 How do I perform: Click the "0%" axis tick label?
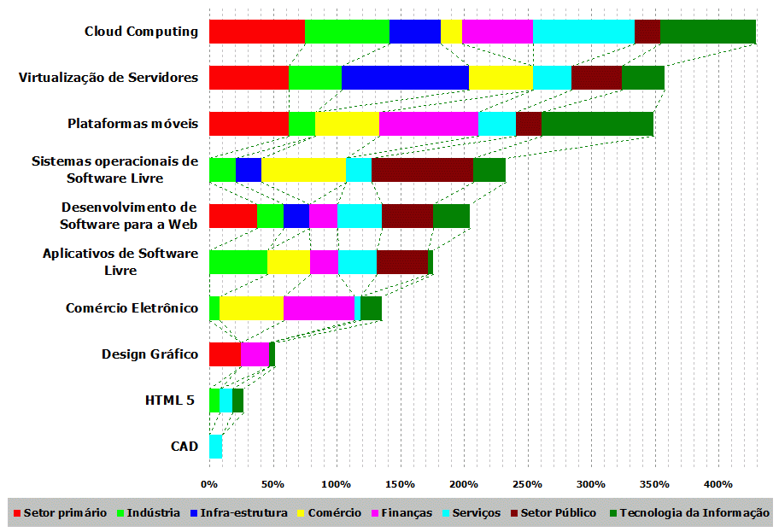209,484
